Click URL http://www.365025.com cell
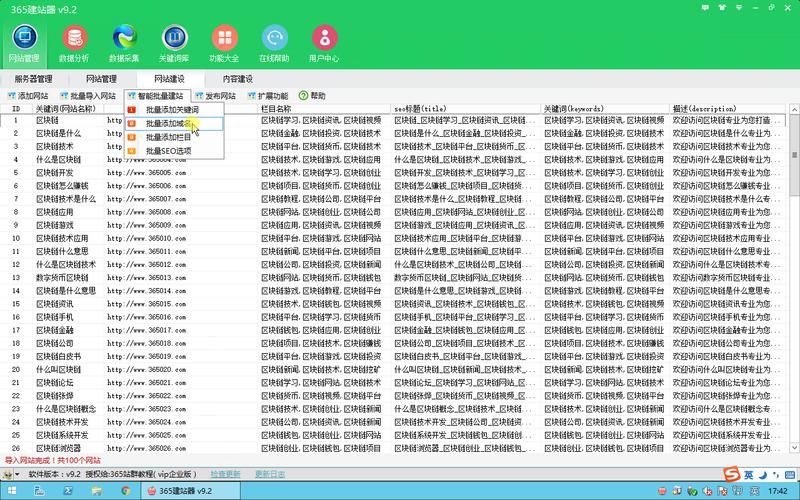Image resolution: width=800 pixels, height=500 pixels. 146,435
